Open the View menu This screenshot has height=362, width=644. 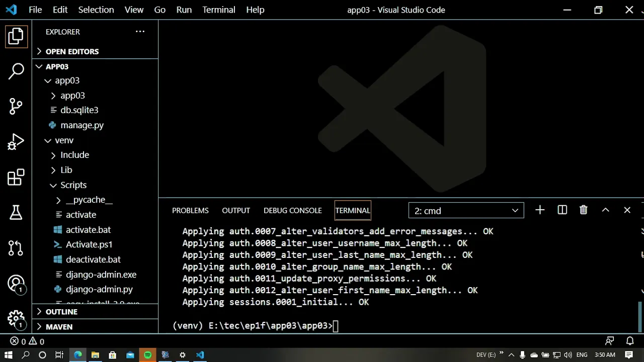(x=134, y=10)
